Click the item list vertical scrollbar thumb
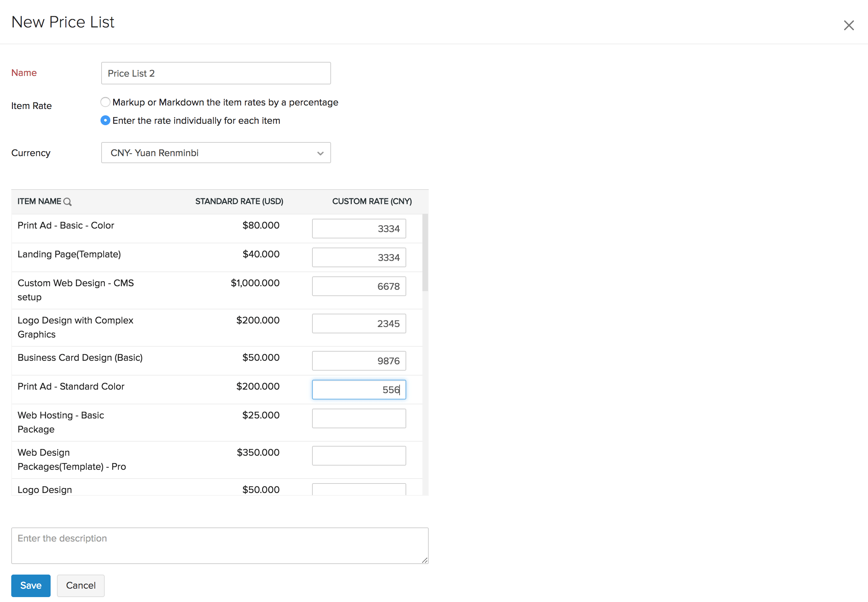The height and width of the screenshot is (602, 868). point(425,253)
